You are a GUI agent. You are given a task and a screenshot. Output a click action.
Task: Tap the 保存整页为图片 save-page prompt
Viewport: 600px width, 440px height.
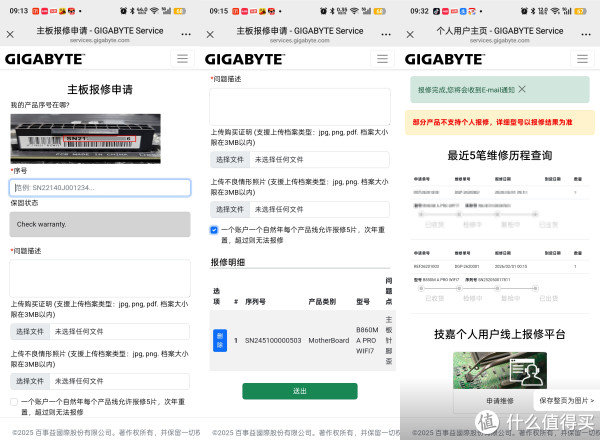coord(567,401)
